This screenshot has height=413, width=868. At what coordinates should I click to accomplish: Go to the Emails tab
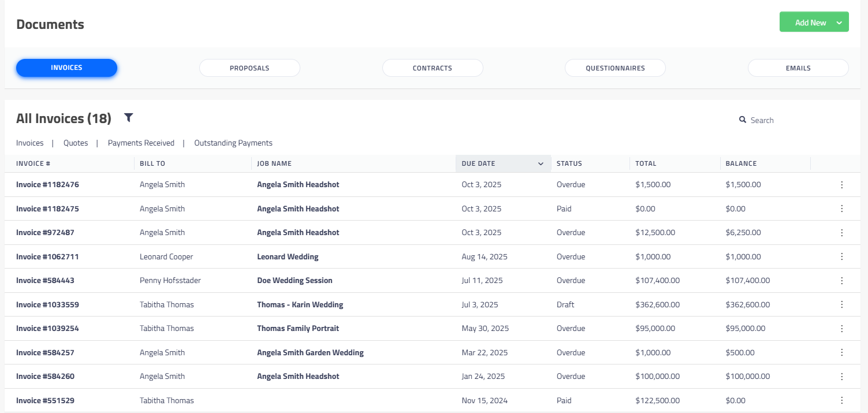tap(798, 68)
